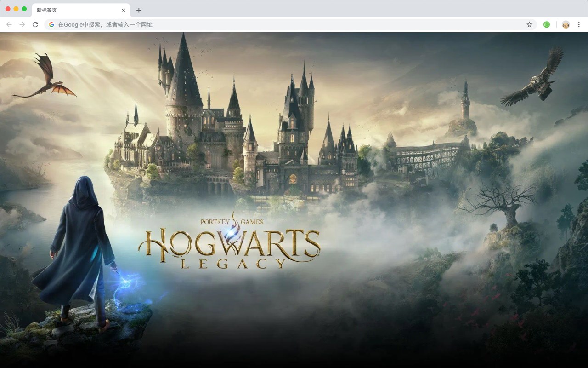This screenshot has width=588, height=368.
Task: Open the Chrome three-dot menu
Action: pyautogui.click(x=579, y=24)
